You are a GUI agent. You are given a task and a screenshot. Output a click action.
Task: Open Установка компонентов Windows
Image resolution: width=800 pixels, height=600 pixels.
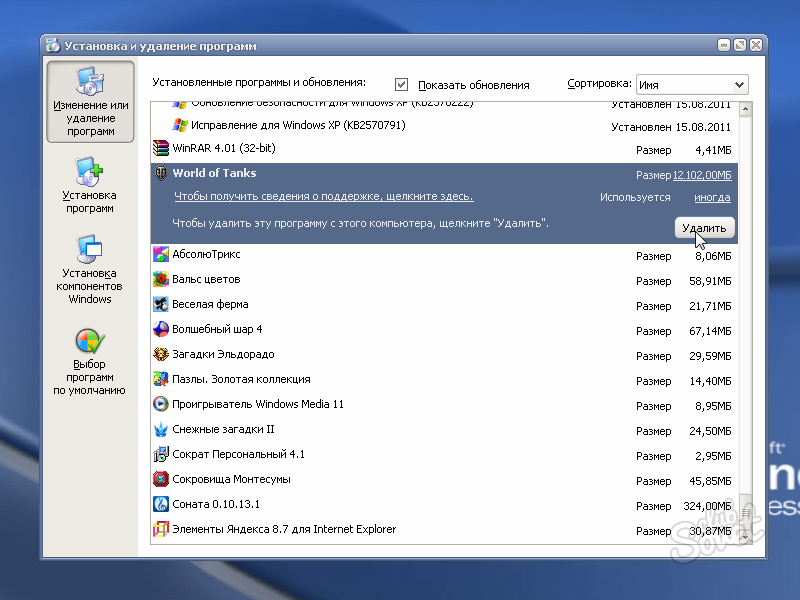(x=90, y=270)
